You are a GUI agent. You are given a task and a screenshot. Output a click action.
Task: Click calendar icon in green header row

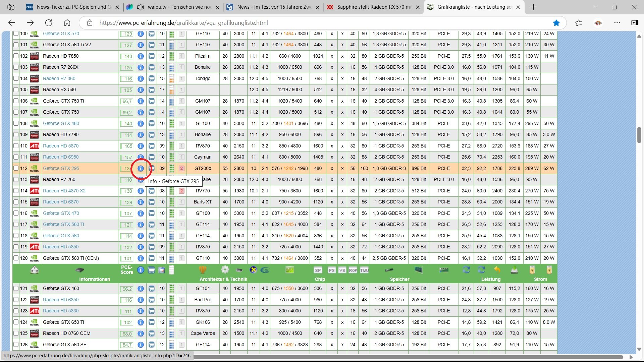[x=162, y=270]
